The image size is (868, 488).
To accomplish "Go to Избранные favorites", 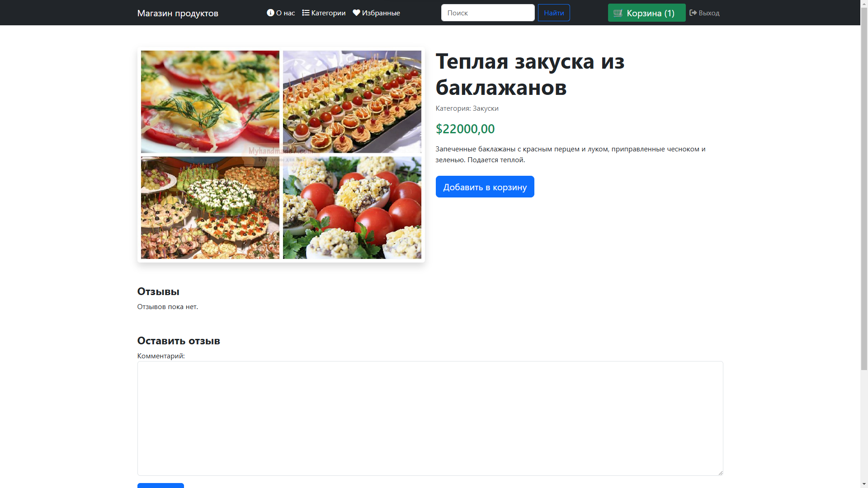I will pos(376,13).
